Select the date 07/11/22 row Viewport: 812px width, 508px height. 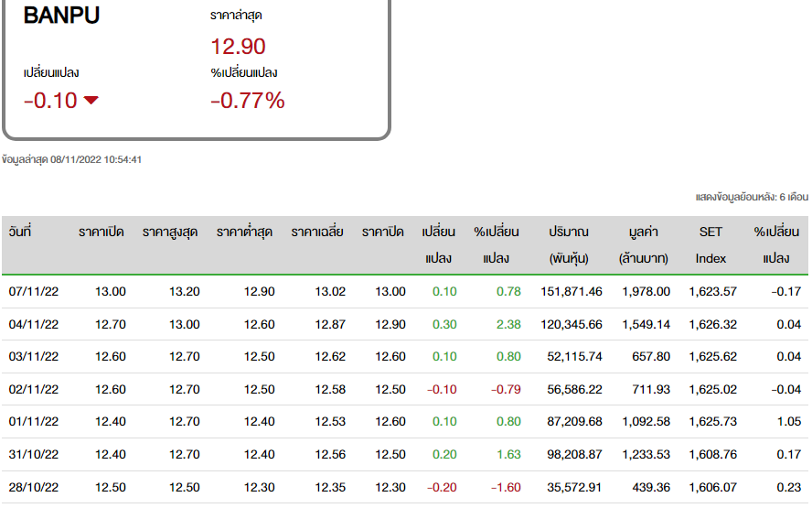tap(405, 291)
